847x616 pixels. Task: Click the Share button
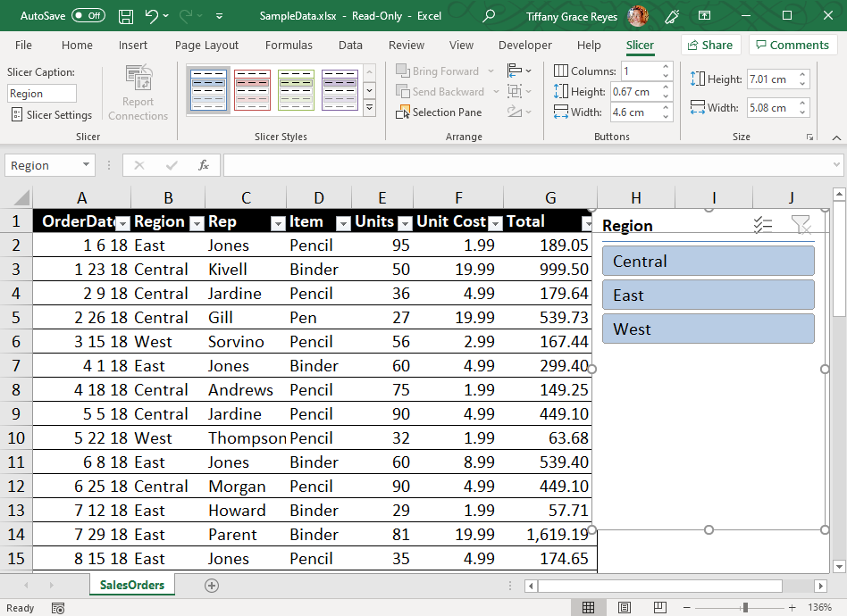[x=710, y=45]
